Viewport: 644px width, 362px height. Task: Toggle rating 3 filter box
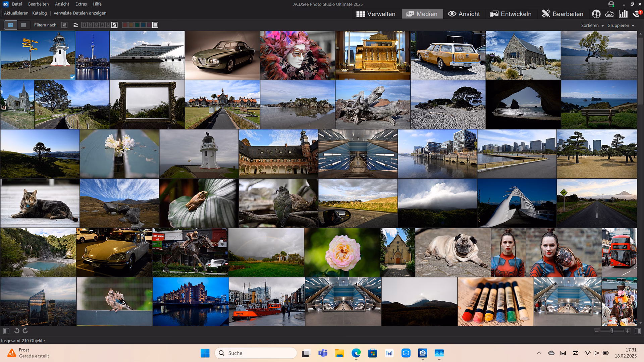96,25
